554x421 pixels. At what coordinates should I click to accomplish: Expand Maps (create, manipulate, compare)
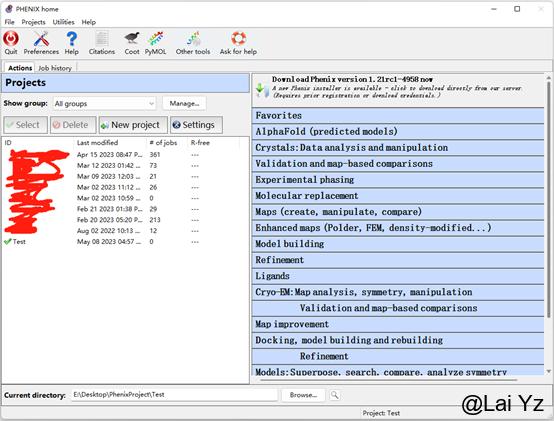point(398,212)
